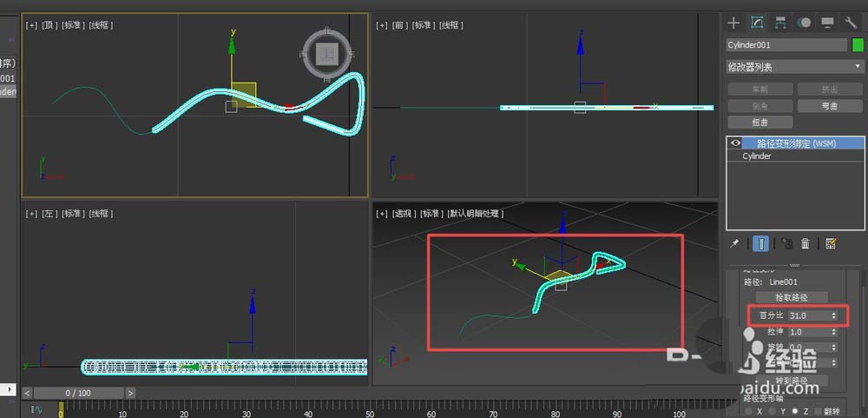Click the Line001 path label
Screen dimensions: 868x418
point(783,282)
